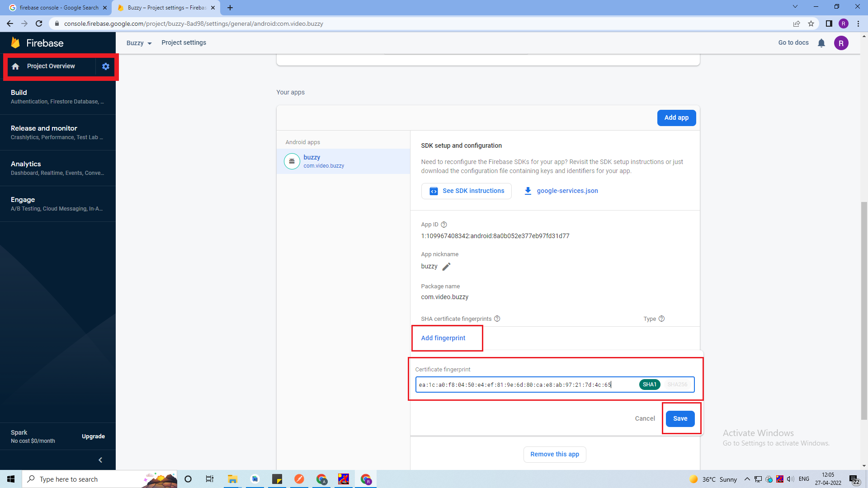
Task: Expand the Analytics section
Action: tap(58, 168)
